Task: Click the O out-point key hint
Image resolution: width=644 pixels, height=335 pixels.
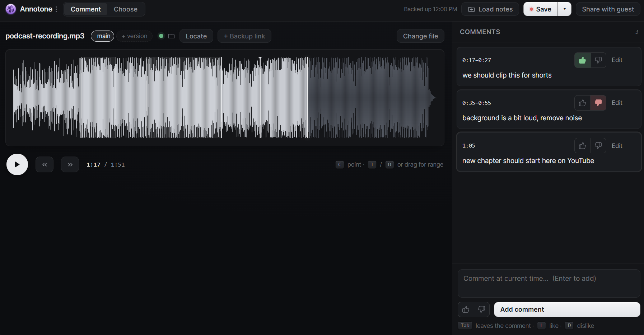Action: coord(389,164)
